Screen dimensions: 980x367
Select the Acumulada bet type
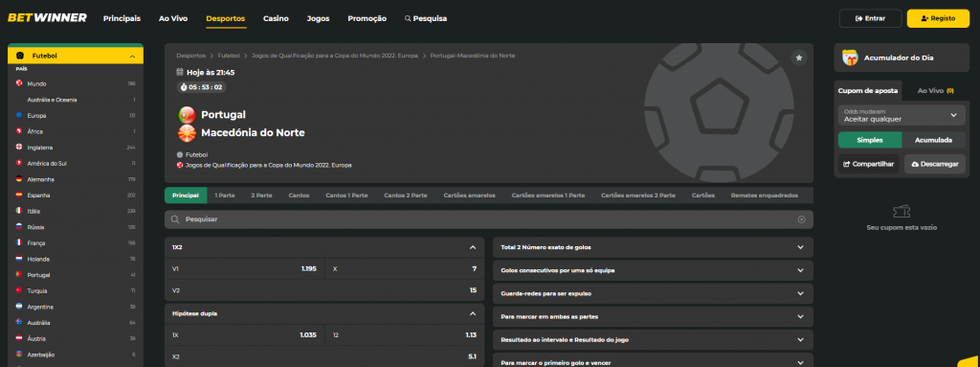934,140
